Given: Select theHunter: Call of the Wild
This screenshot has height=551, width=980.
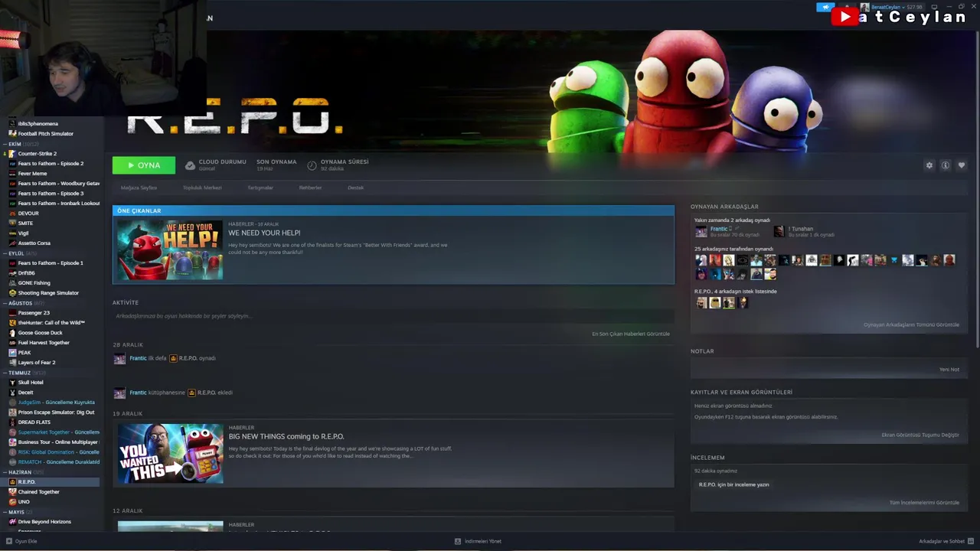Looking at the screenshot, I should pyautogui.click(x=51, y=323).
